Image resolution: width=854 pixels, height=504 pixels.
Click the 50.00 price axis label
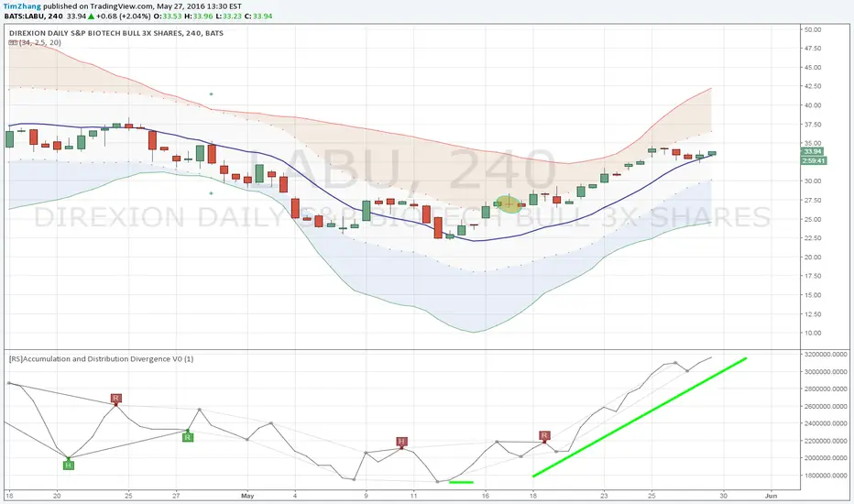pyautogui.click(x=812, y=29)
